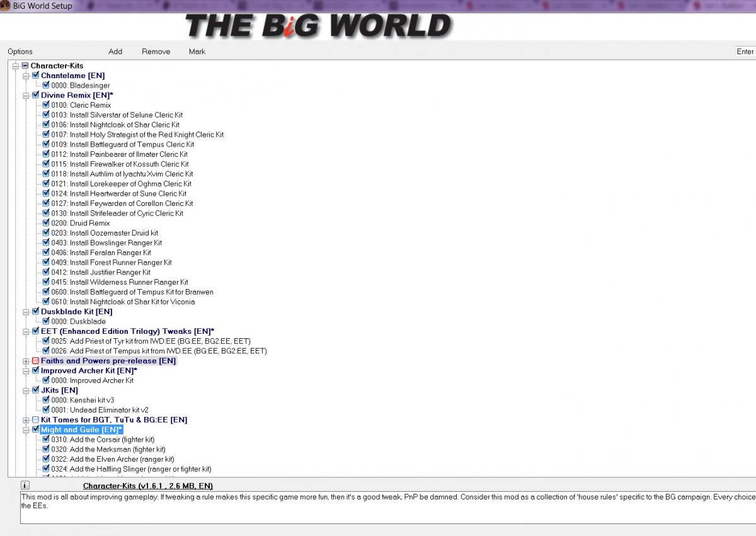Open the Add menu

pyautogui.click(x=115, y=52)
